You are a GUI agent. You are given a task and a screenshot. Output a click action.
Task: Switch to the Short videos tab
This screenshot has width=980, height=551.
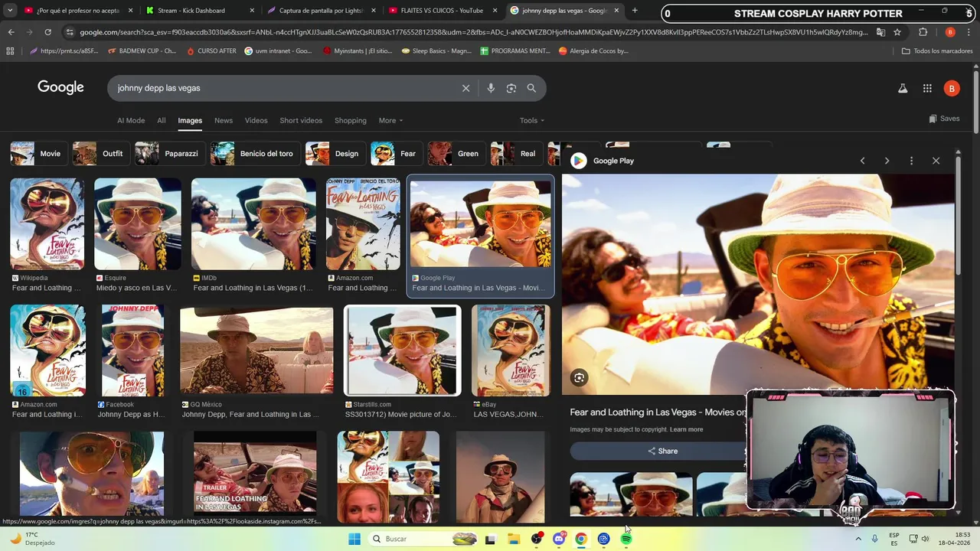pyautogui.click(x=301, y=120)
